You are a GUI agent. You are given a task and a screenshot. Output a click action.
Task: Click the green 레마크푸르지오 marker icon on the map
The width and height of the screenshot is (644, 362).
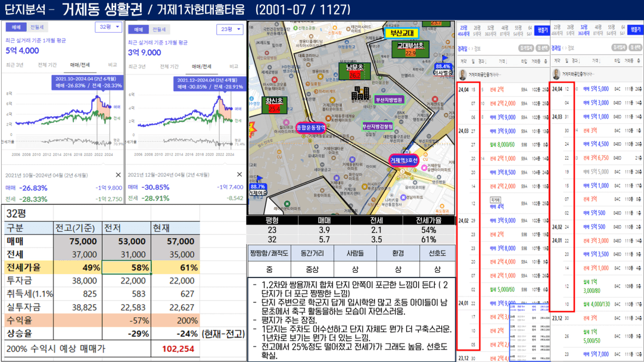click(x=287, y=204)
